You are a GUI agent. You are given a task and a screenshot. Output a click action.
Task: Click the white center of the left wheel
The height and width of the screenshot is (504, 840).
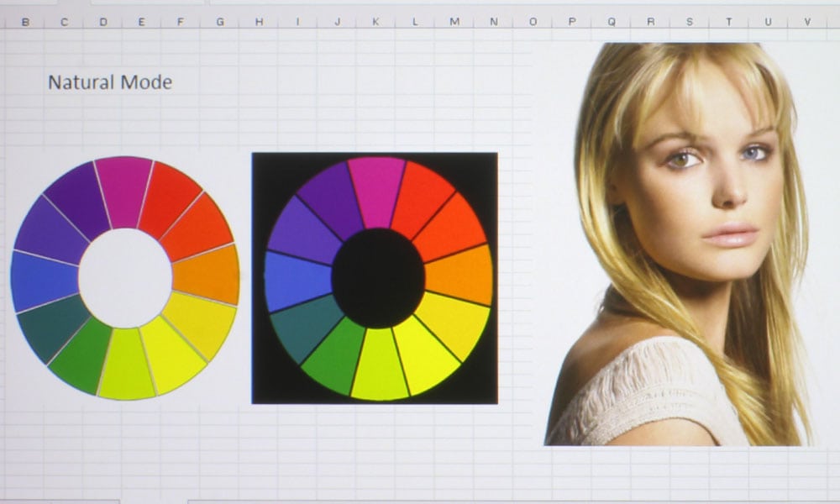click(x=125, y=278)
